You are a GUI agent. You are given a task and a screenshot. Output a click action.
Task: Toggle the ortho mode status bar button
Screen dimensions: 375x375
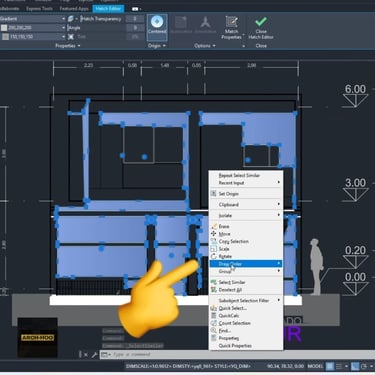(x=355, y=366)
